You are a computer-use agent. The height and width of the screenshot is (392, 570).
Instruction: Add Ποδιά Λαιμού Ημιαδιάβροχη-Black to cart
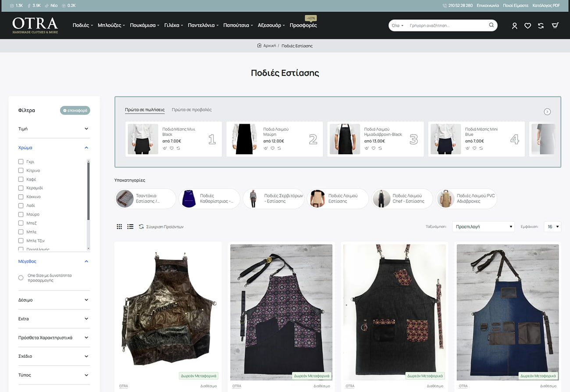click(366, 148)
